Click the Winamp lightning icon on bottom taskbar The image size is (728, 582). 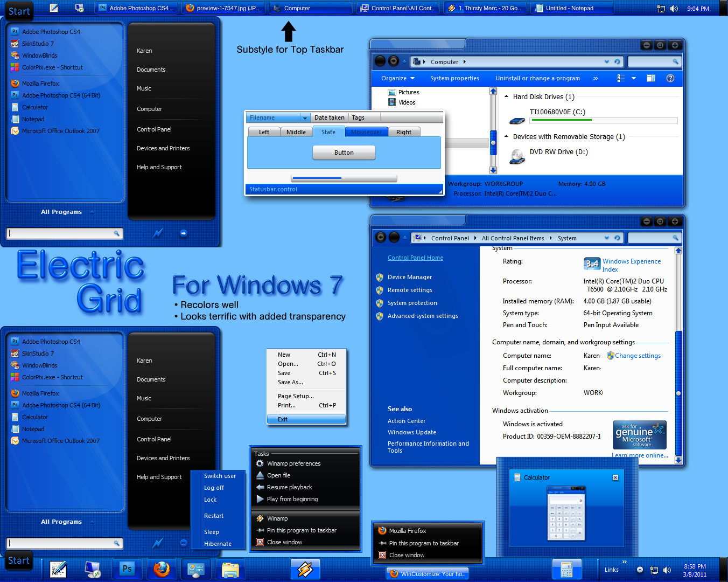point(305,569)
